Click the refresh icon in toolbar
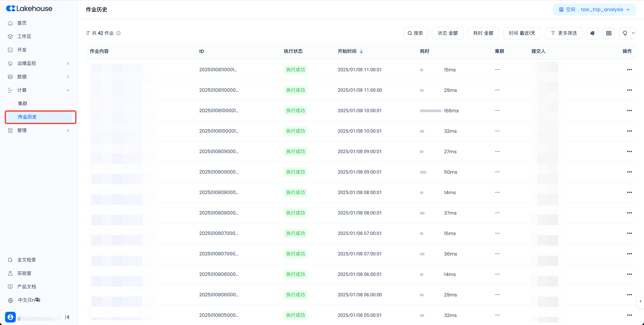This screenshot has width=644, height=325. pos(625,33)
